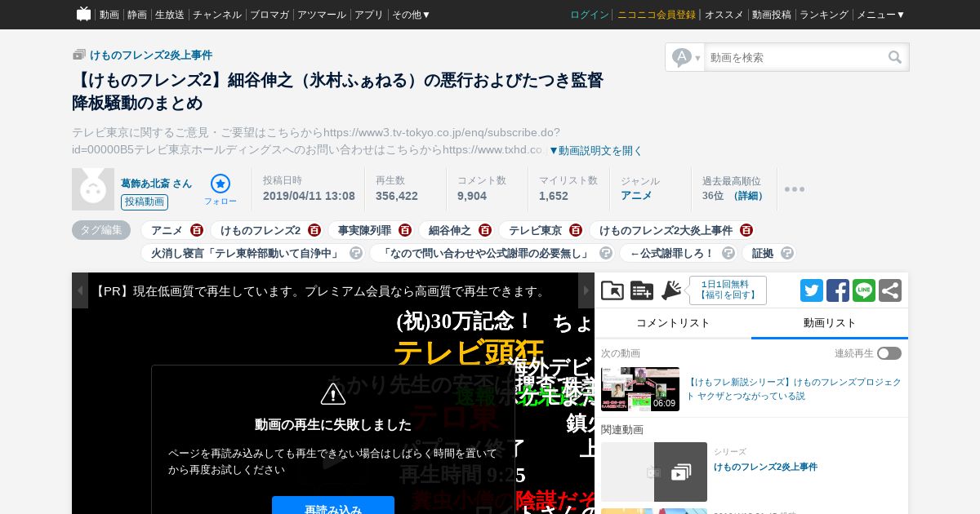Go to previous PR message arrow
This screenshot has height=514, width=980.
click(x=80, y=290)
